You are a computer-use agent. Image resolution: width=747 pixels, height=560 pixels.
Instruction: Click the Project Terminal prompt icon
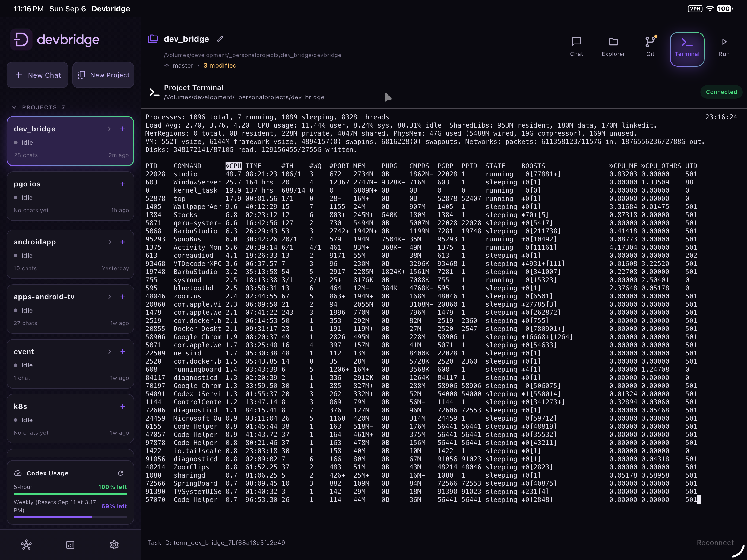point(154,92)
